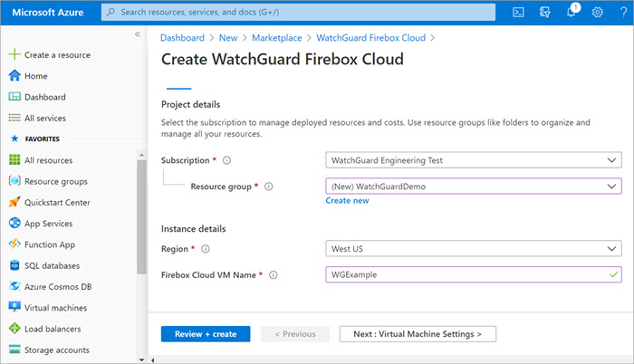
Task: Open the Subscription dropdown
Action: coord(473,160)
